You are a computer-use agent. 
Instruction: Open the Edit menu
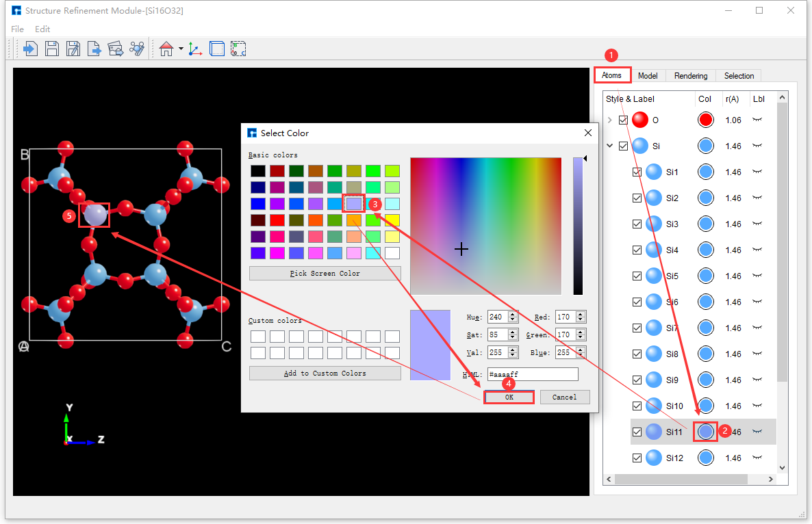pos(42,29)
